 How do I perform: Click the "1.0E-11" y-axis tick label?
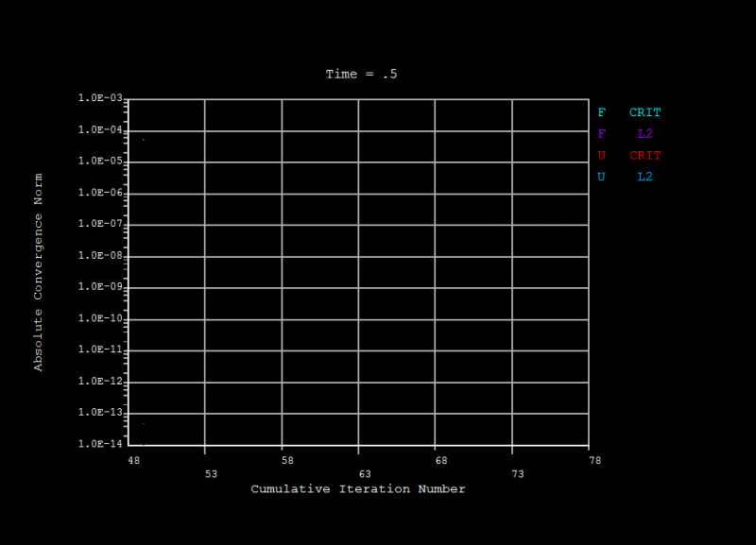coord(100,349)
